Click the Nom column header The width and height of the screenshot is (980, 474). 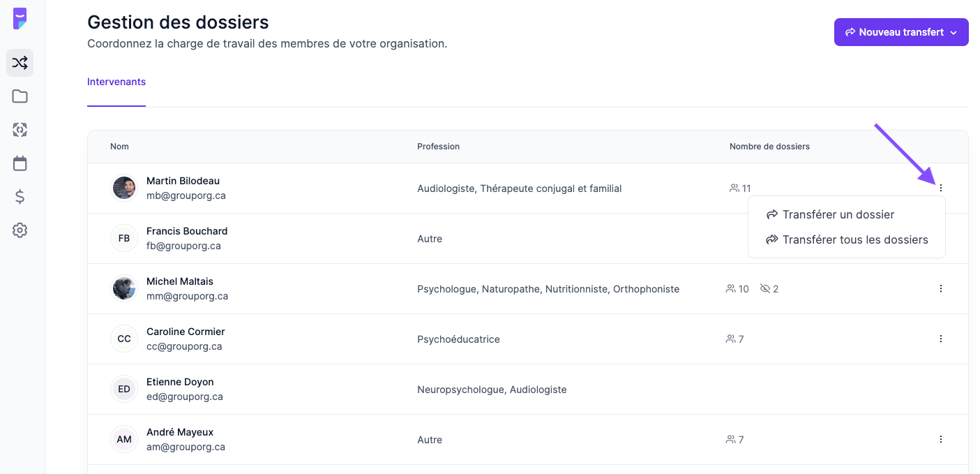[x=119, y=147]
